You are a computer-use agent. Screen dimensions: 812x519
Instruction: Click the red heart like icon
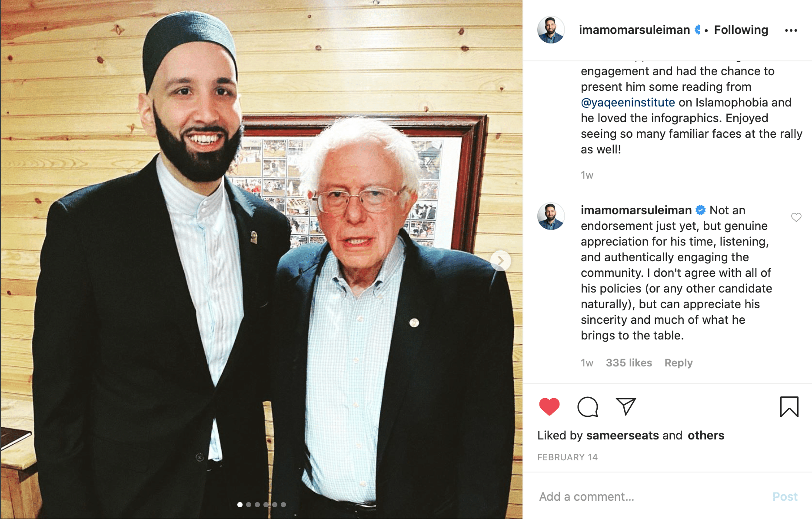click(549, 407)
